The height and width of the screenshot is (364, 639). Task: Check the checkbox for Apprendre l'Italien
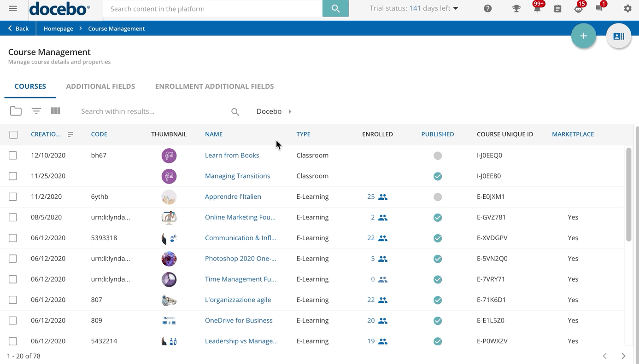pos(13,196)
